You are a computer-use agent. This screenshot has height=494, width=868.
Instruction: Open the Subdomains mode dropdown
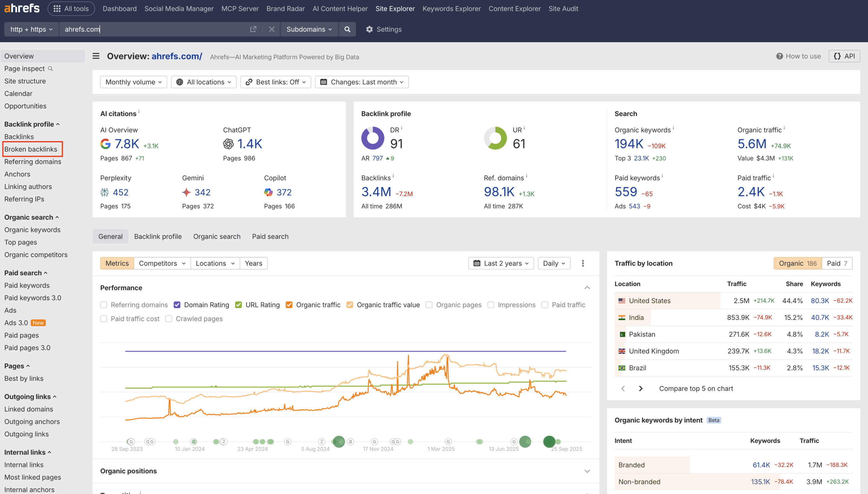(309, 29)
